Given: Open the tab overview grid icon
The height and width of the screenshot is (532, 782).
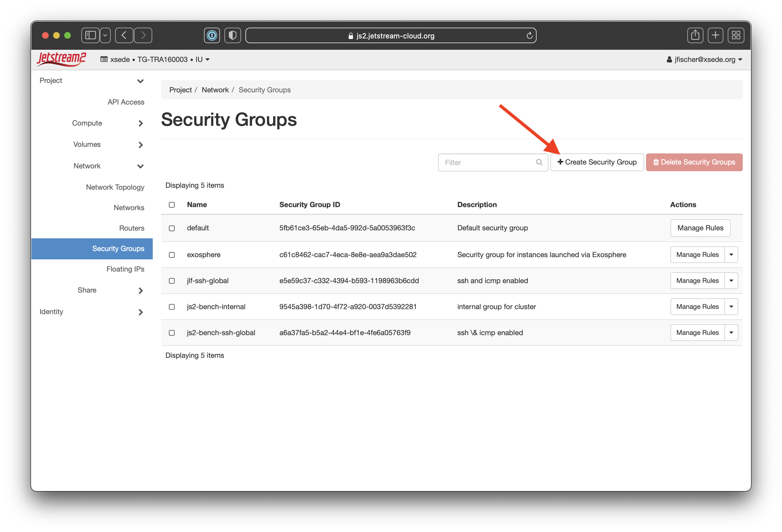Looking at the screenshot, I should [736, 35].
